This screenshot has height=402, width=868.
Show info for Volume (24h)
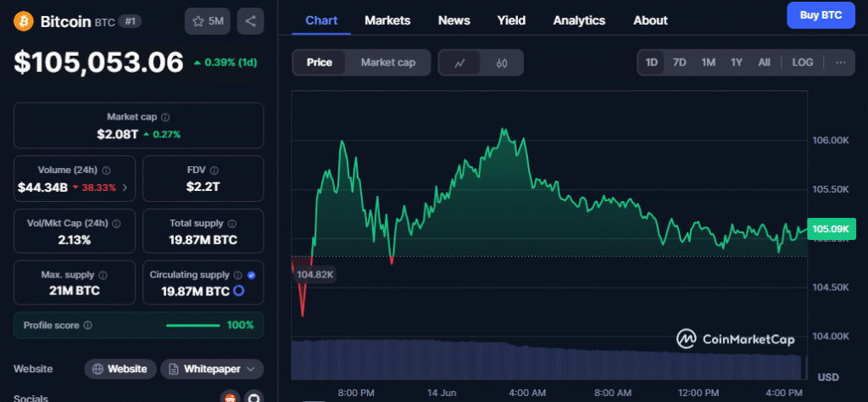point(106,170)
